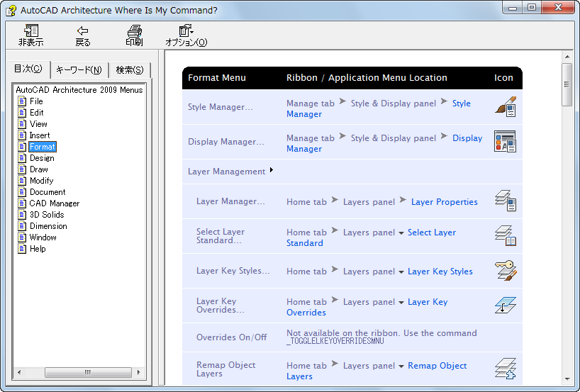Click the Style Manager brush icon
The height and width of the screenshot is (392, 580).
[x=506, y=107]
